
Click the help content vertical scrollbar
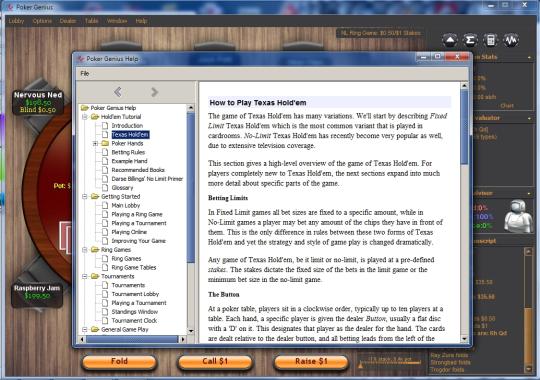464,212
